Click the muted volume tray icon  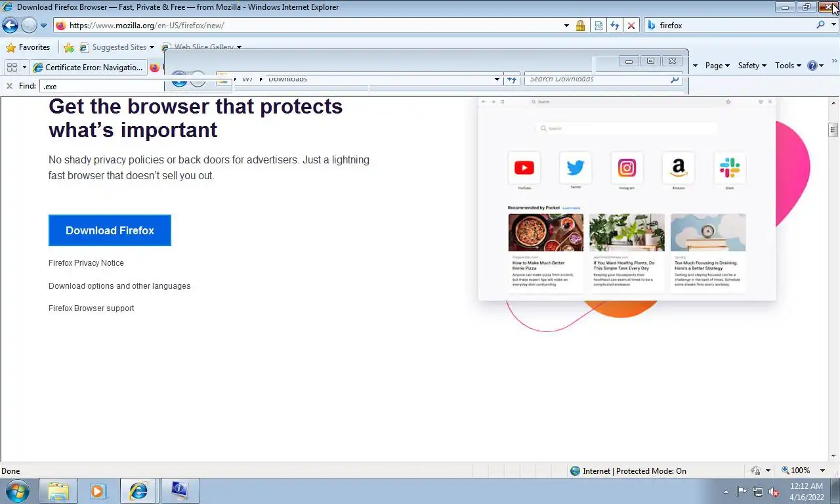click(x=774, y=492)
